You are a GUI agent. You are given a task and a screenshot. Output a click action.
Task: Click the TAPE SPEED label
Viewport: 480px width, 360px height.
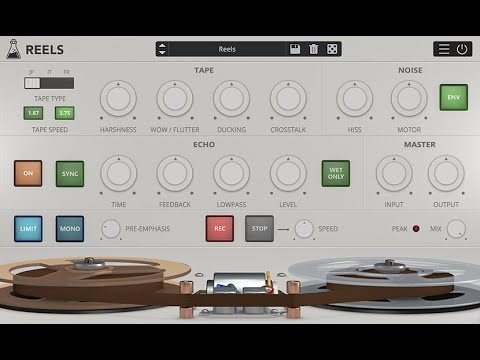pyautogui.click(x=50, y=130)
